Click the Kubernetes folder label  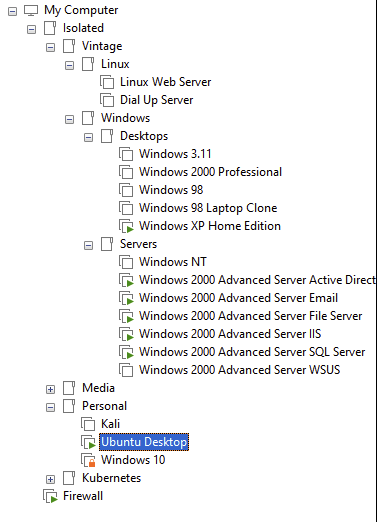pos(112,478)
